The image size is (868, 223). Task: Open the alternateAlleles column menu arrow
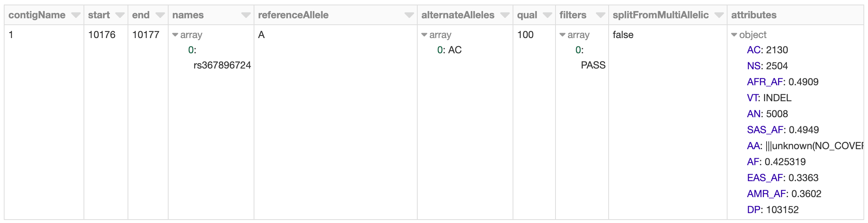(505, 15)
